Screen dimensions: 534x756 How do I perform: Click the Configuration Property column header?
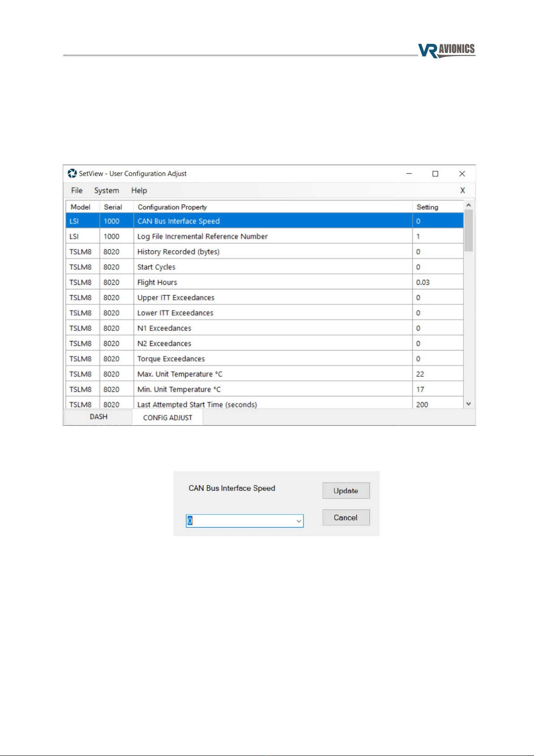273,207
